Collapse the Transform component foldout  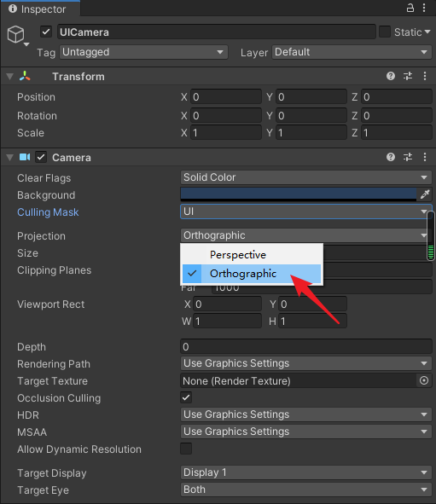pos(10,77)
